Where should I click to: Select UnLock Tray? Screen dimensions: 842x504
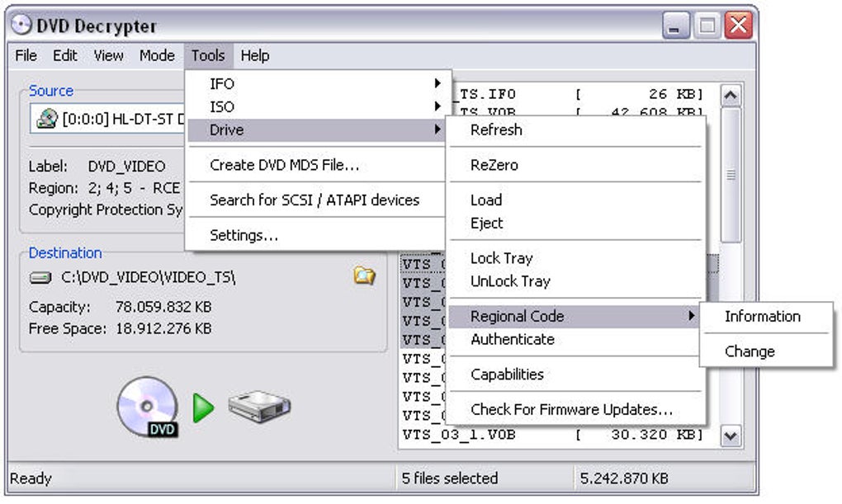coord(575,281)
